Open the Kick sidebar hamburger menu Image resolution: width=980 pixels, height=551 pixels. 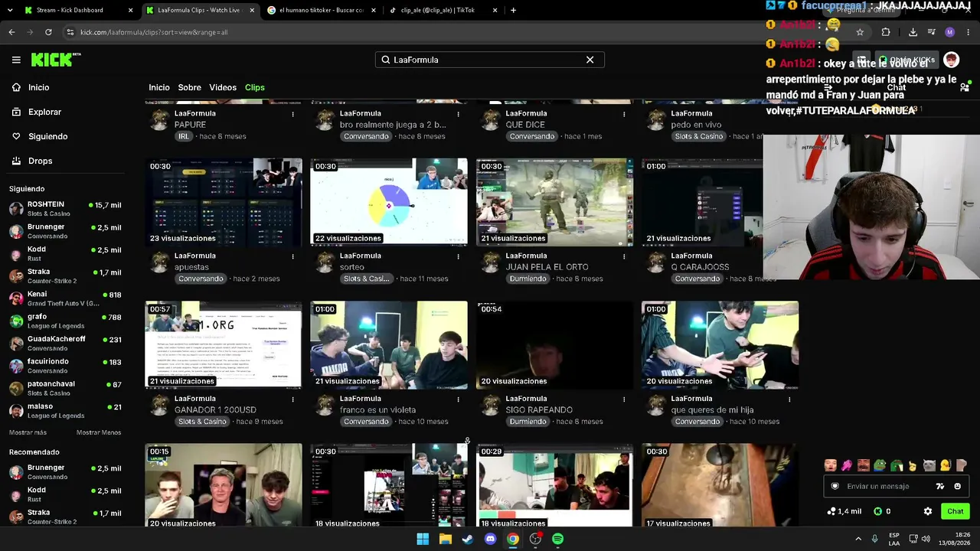(16, 60)
